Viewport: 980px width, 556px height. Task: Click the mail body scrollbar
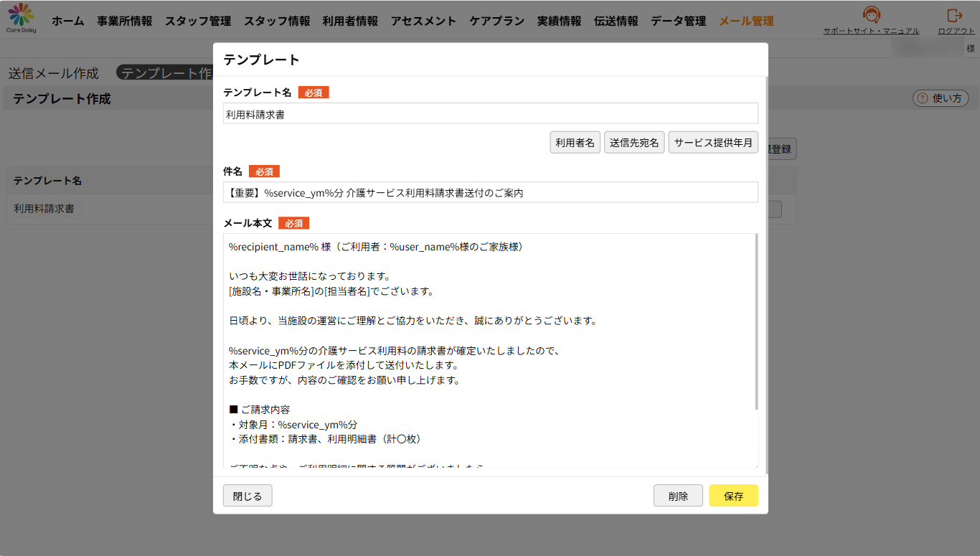[x=756, y=321]
